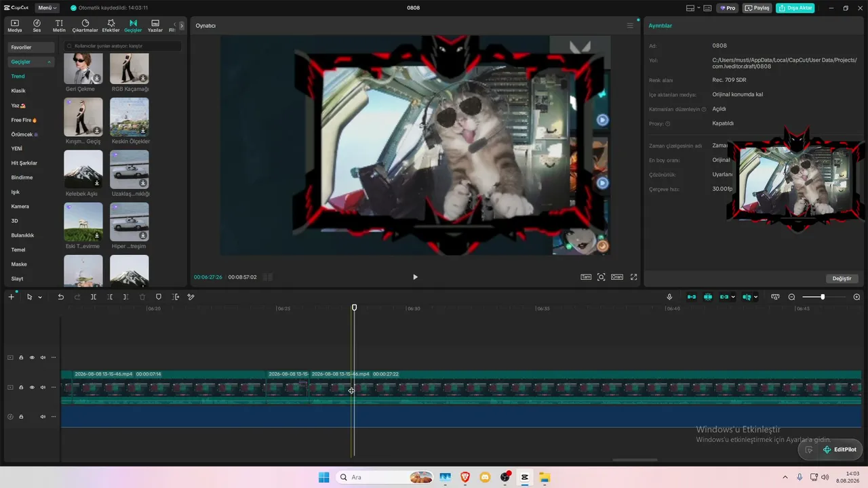
Task: Hide the top video track
Action: 32,357
